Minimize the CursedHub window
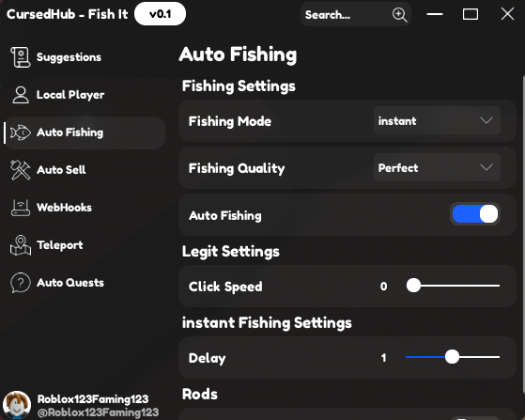Image resolution: width=525 pixels, height=420 pixels. (x=435, y=14)
